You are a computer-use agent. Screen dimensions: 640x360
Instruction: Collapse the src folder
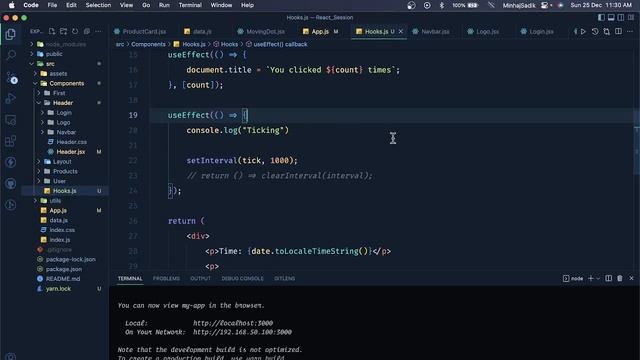[x=32, y=64]
